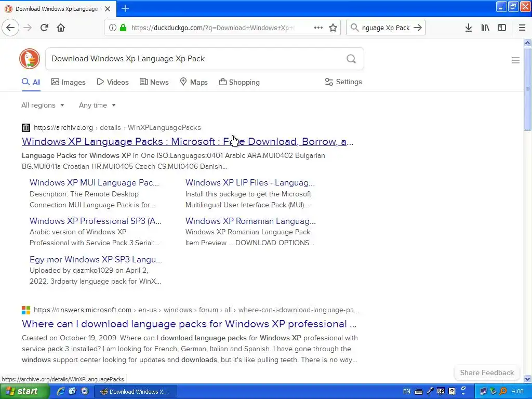Viewport: 532px width, 399px height.
Task: Select the All results tab
Action: [x=31, y=82]
